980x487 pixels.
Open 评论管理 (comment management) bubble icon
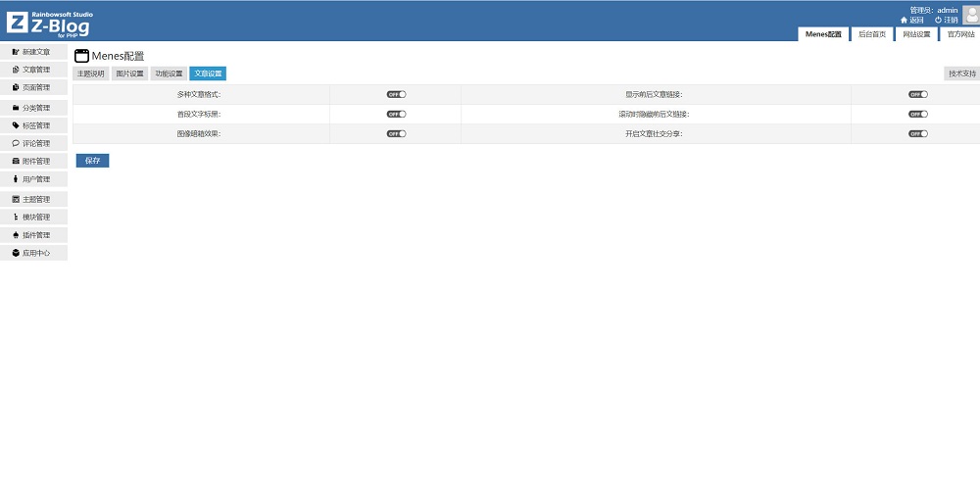(x=16, y=143)
